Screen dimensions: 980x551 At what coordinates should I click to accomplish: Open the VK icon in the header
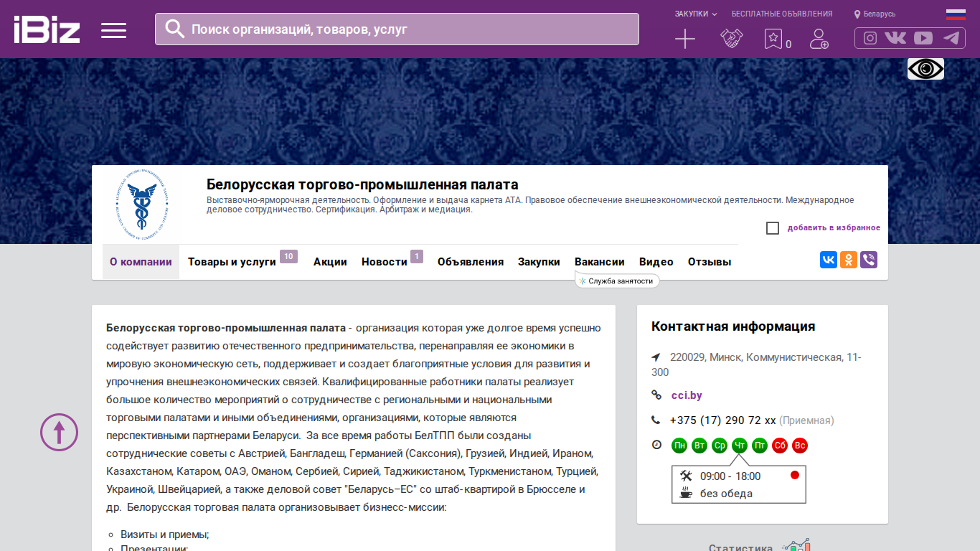pos(895,38)
